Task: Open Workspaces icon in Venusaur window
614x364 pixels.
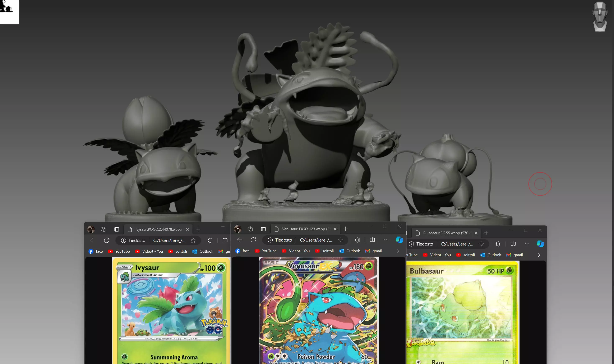Action: 250,229
